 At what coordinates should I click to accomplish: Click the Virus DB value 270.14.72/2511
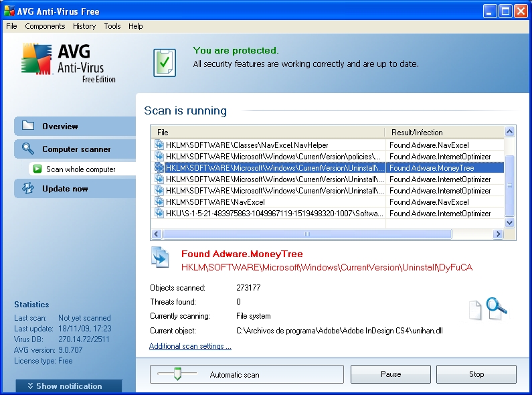click(x=84, y=339)
